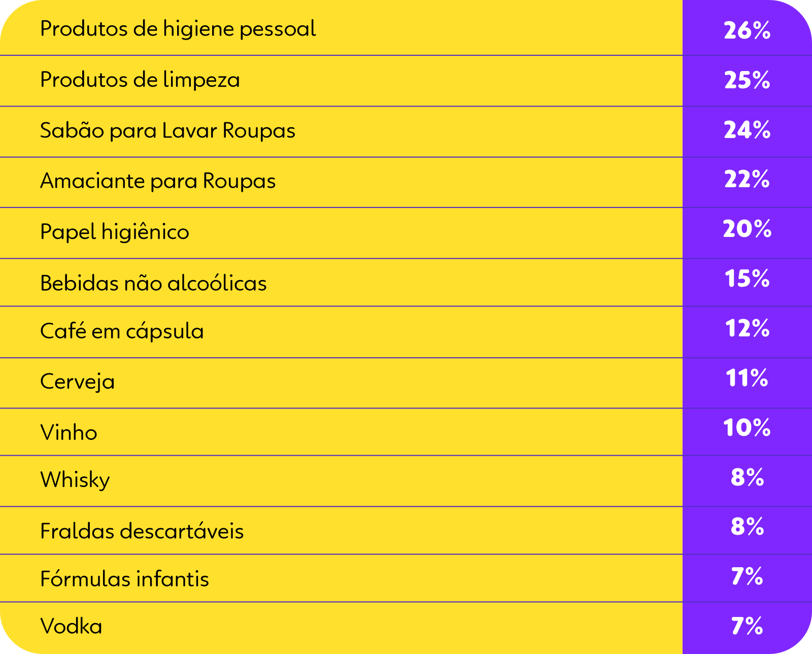Screen dimensions: 812x654
Task: Click the "Produtos de higiene pessoal" label
Action: coord(178,29)
